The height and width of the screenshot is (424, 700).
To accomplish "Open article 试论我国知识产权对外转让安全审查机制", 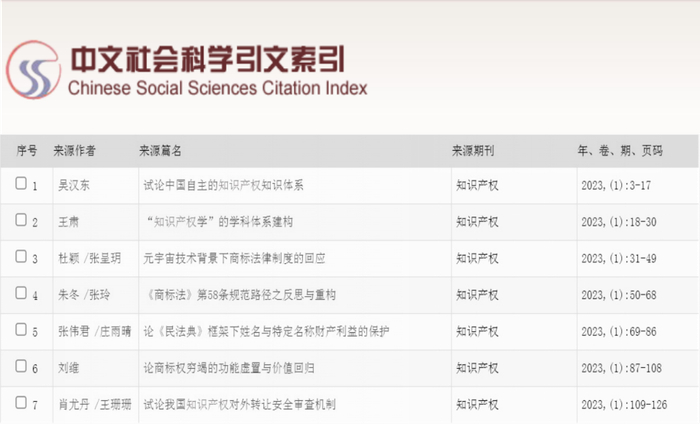I will point(240,405).
